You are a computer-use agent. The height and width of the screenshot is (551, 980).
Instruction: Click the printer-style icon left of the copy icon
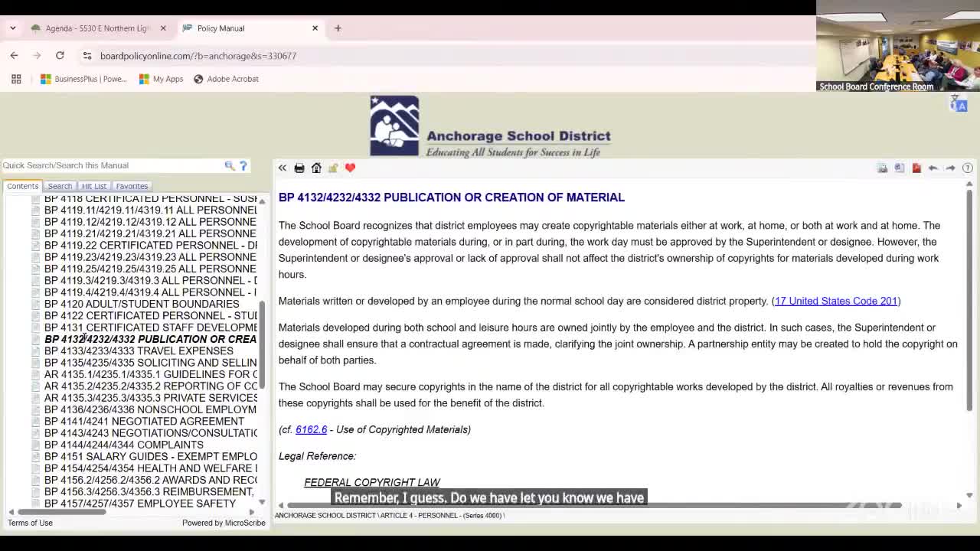883,168
